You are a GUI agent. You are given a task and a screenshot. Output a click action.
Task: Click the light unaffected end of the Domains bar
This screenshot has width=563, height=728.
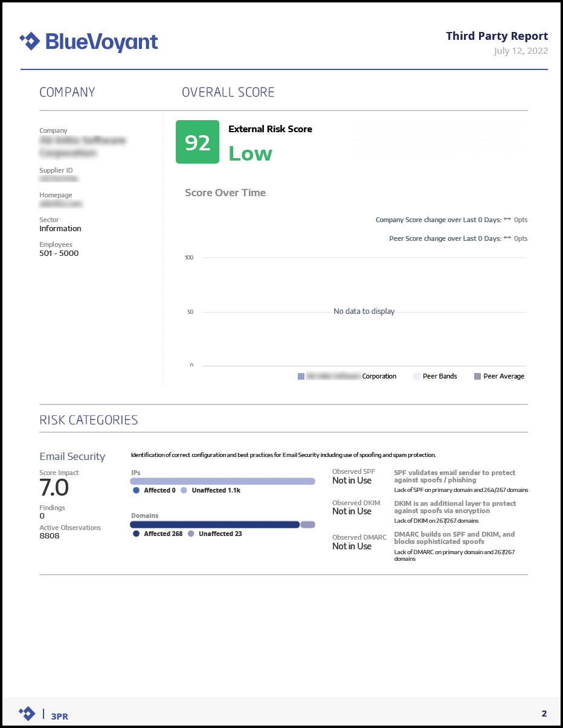click(x=308, y=525)
